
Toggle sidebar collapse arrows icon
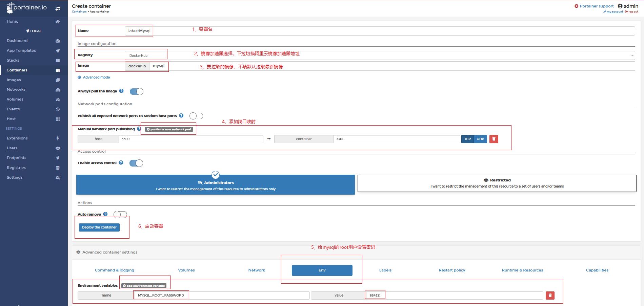coord(58,8)
